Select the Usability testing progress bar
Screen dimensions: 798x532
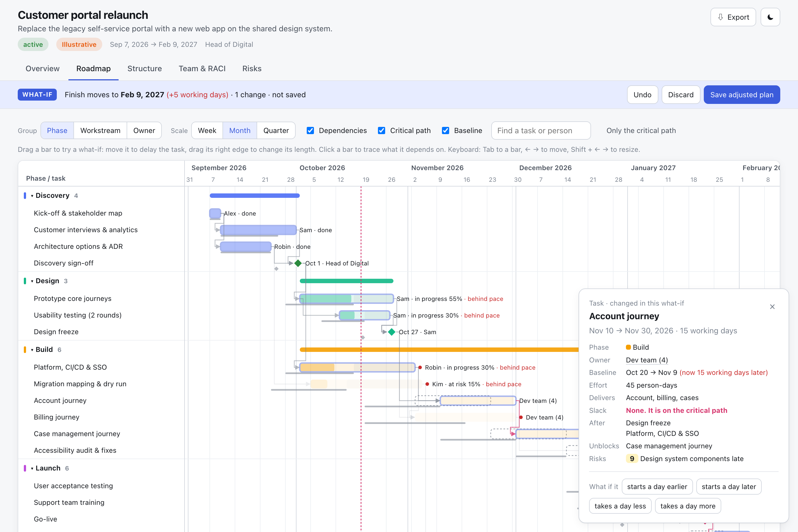(364, 315)
